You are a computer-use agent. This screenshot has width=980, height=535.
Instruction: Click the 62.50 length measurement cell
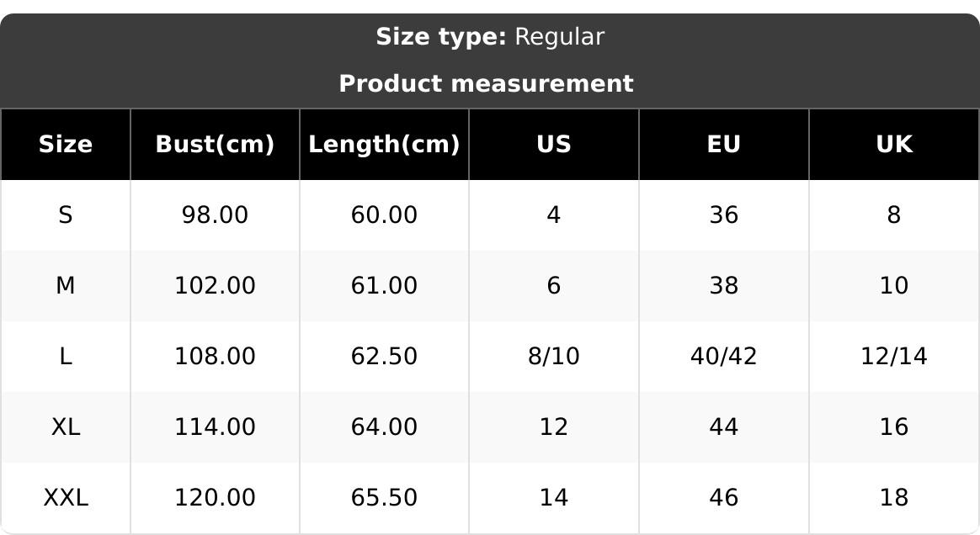[x=384, y=357]
